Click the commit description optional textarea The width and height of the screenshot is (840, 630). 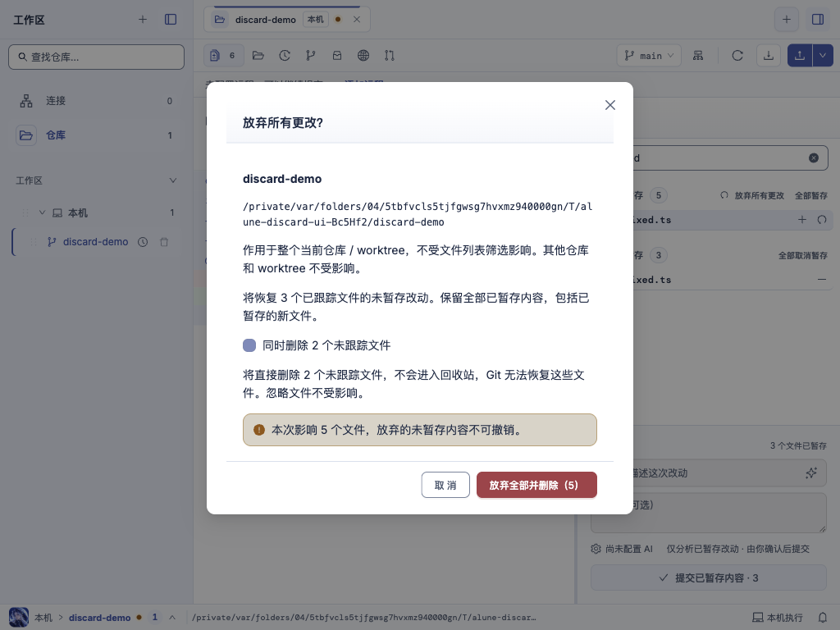[x=708, y=513]
